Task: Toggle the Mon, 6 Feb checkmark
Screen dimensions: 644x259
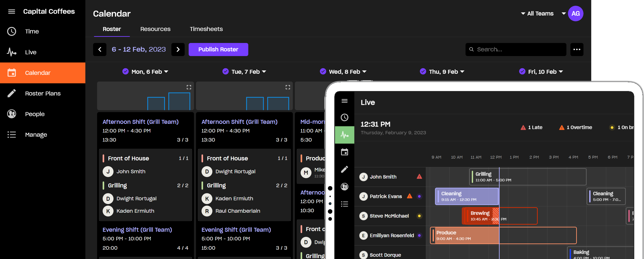Action: click(125, 72)
